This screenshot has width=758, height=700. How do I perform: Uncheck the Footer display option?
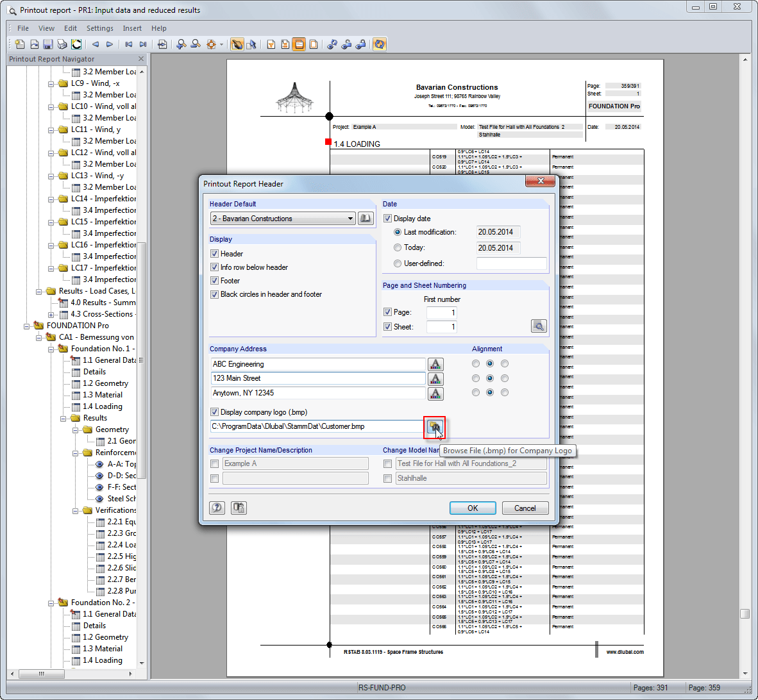(x=215, y=281)
